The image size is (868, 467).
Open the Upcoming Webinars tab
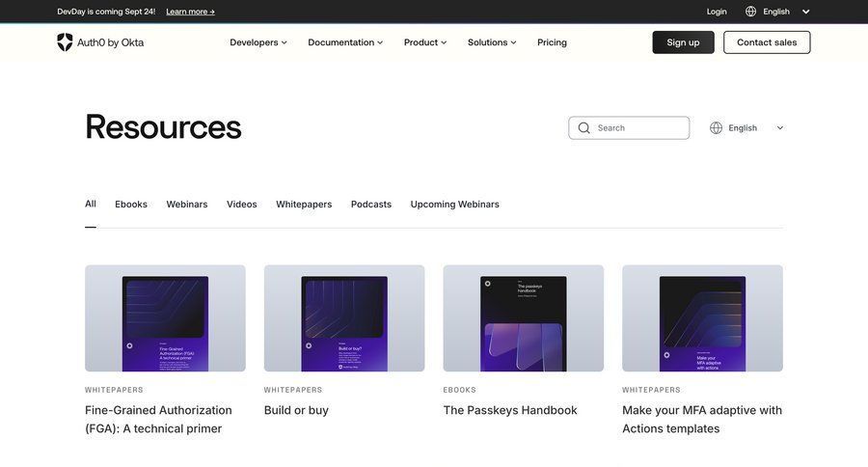click(x=454, y=205)
